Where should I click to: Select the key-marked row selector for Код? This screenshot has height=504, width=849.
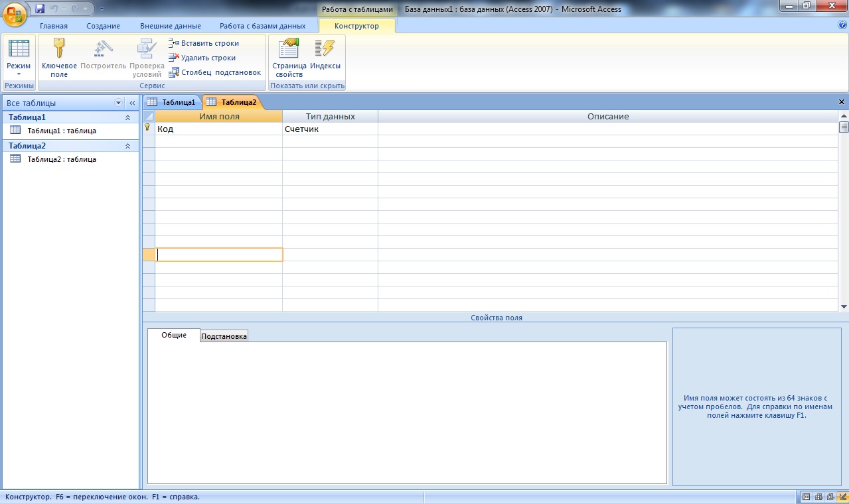click(149, 129)
